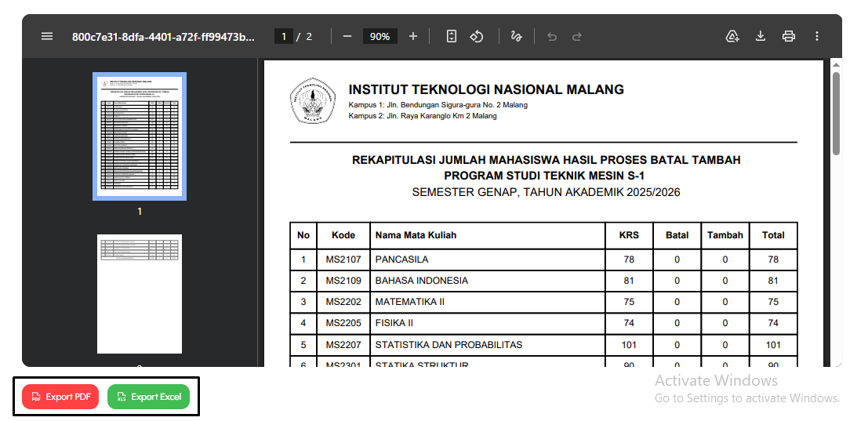Click the PDF file name in the toolbar
868x421 pixels.
click(x=163, y=37)
